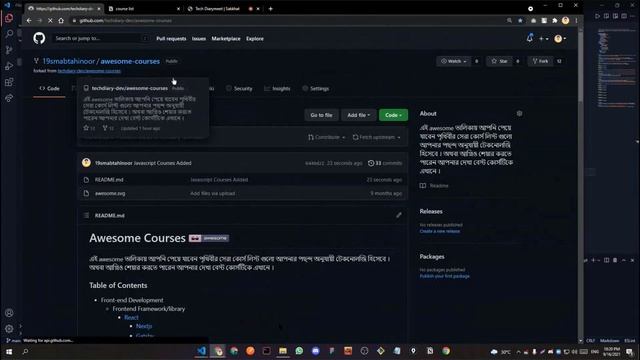Open the GitHub user avatar dropdown
Screen dimensions: 640x360
560,38
